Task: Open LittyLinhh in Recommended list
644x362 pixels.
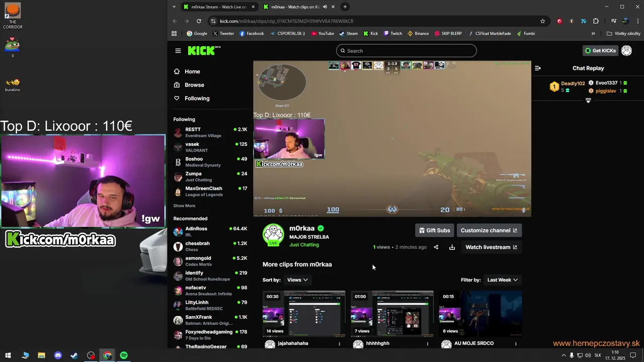Action: pos(210,305)
